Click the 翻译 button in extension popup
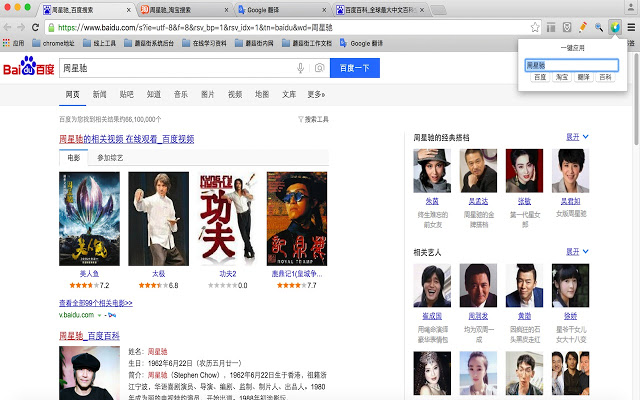This screenshot has height=400, width=640. [584, 77]
